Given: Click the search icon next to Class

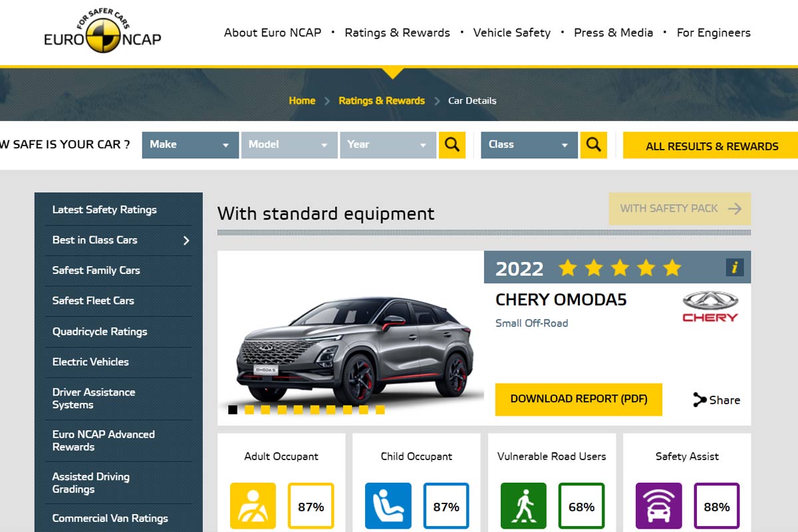Looking at the screenshot, I should pyautogui.click(x=593, y=145).
